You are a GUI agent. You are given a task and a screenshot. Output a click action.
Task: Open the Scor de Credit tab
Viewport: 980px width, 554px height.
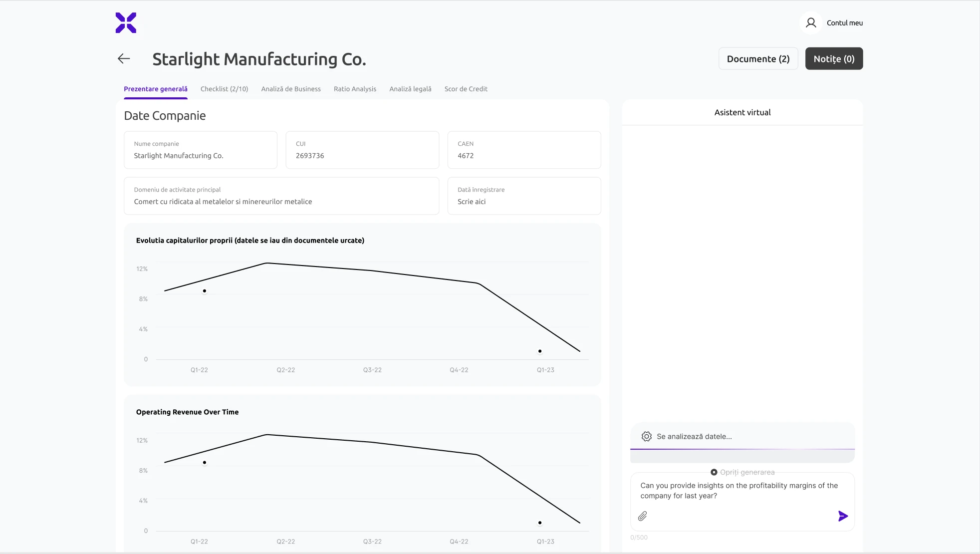[x=466, y=89]
